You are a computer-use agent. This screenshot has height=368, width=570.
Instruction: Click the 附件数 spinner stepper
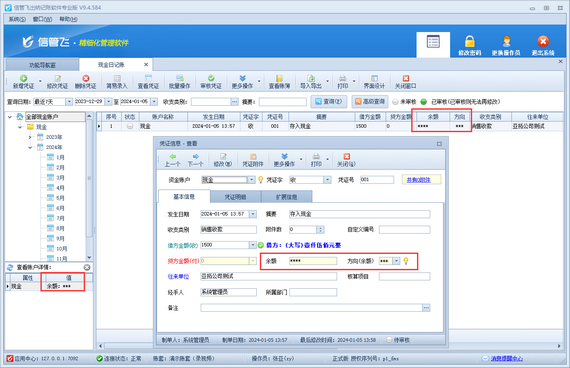(320, 229)
